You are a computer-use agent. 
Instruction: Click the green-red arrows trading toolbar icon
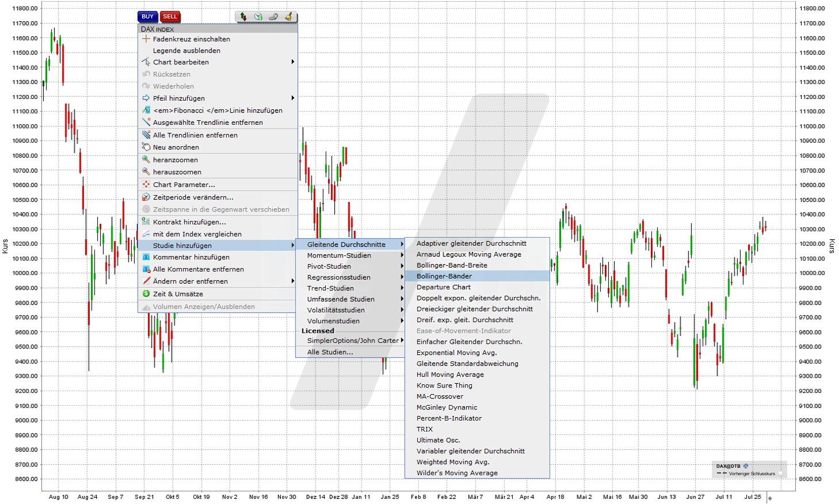(x=243, y=16)
